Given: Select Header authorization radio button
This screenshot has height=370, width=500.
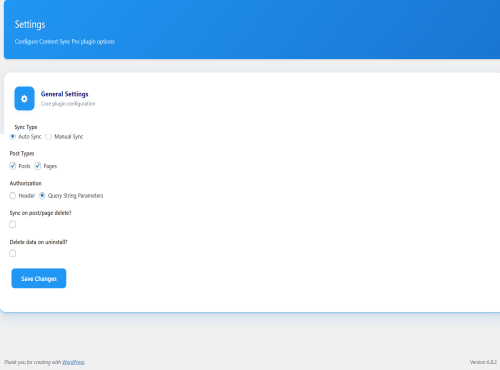Looking at the screenshot, I should click(13, 196).
